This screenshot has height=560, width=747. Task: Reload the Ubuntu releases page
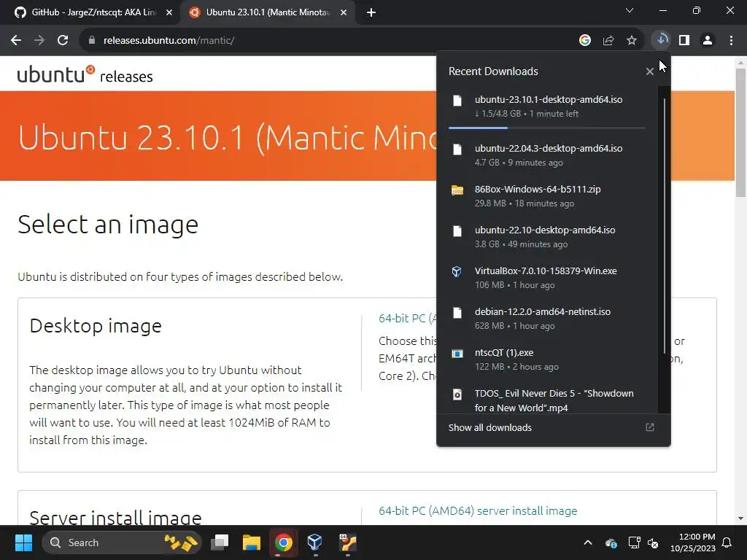63,41
